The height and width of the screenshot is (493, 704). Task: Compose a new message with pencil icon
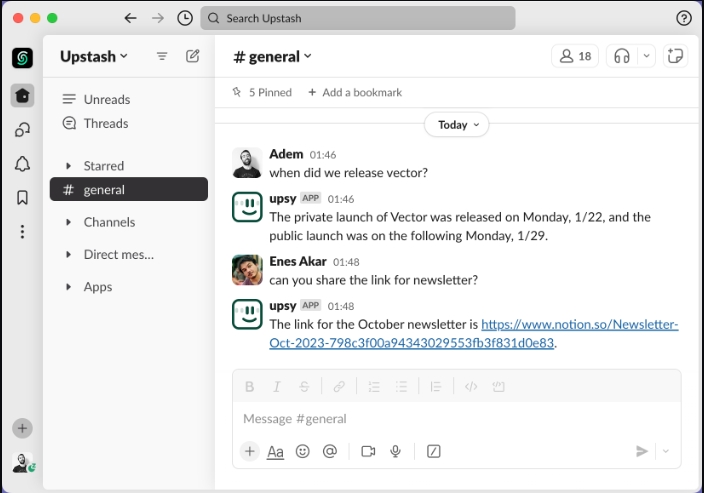point(193,56)
